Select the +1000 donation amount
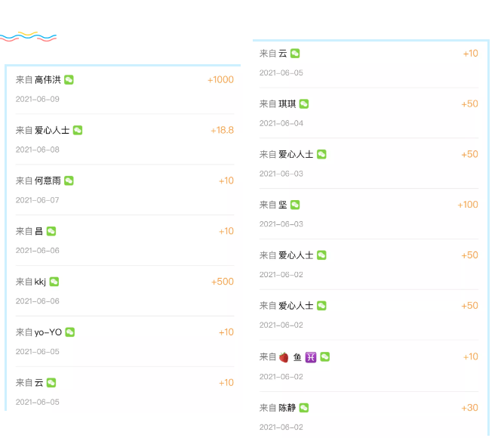Viewport: 504px width, 438px height. tap(220, 80)
